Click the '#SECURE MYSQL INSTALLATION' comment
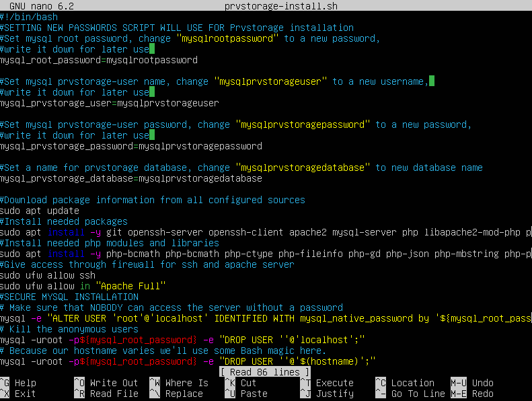 69,297
